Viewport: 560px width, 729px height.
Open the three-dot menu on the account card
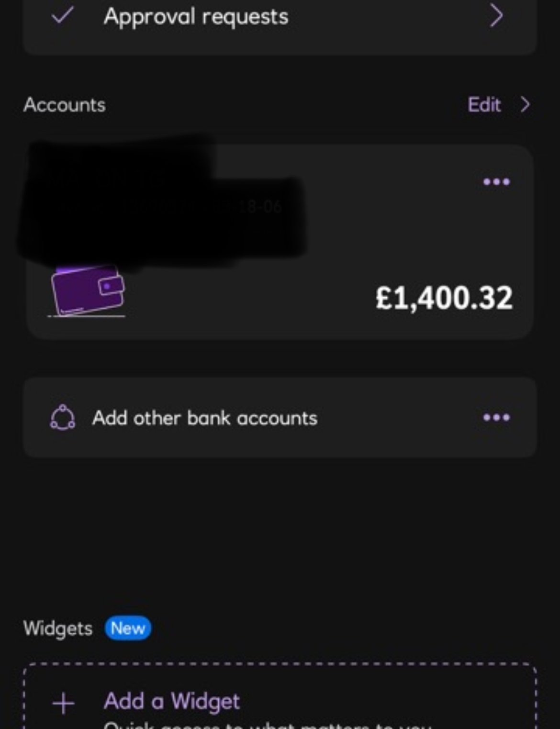pyautogui.click(x=496, y=181)
